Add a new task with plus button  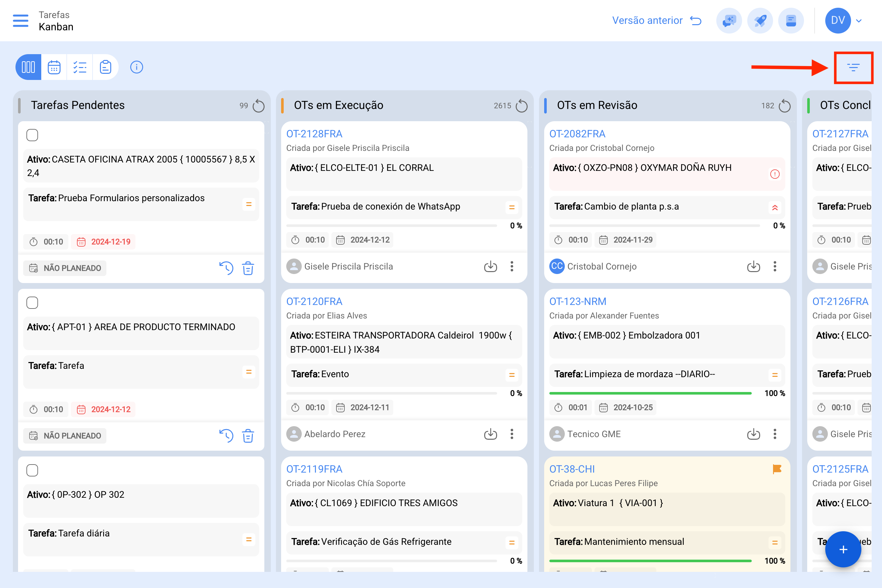point(843,549)
